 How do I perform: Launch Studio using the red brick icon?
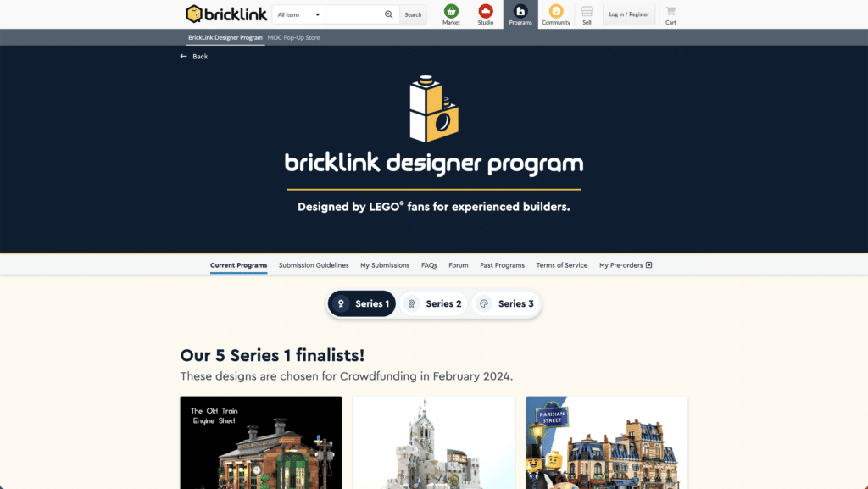[485, 14]
